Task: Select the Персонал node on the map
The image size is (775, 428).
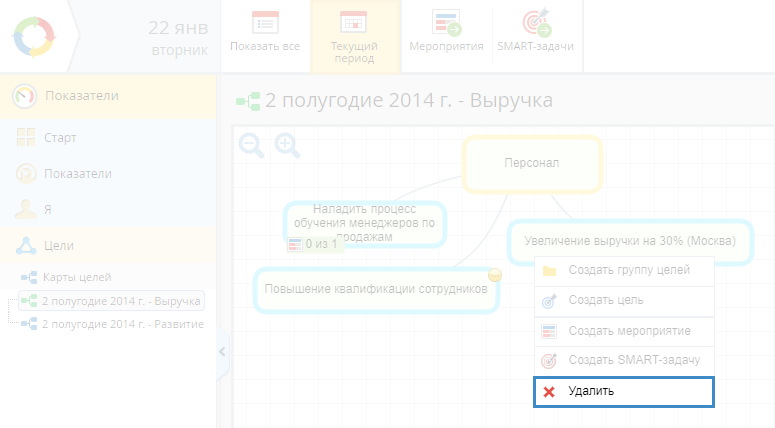Action: pyautogui.click(x=532, y=163)
